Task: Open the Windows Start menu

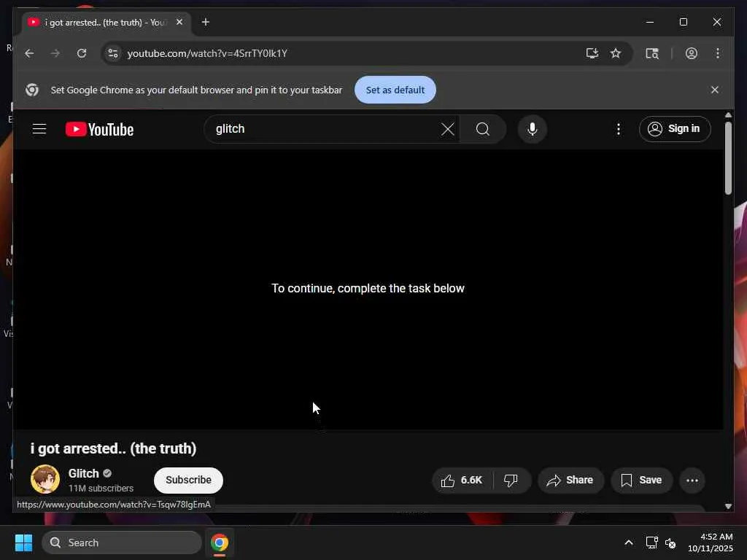Action: [x=23, y=542]
